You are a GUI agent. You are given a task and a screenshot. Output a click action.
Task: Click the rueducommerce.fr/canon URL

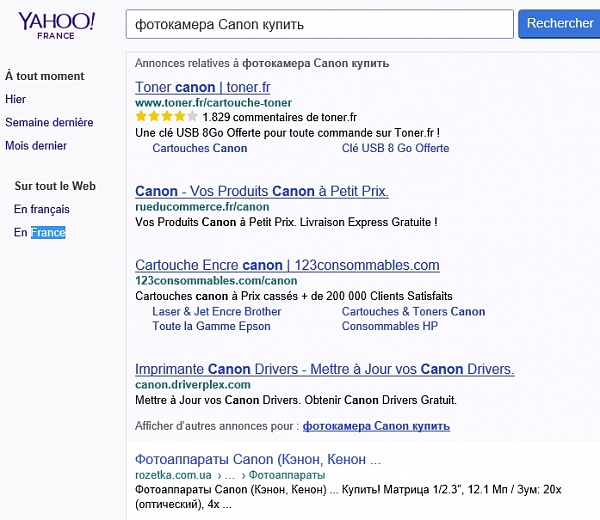202,207
